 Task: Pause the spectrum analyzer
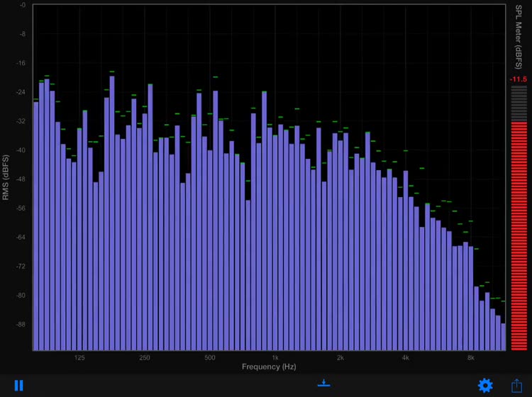18,386
